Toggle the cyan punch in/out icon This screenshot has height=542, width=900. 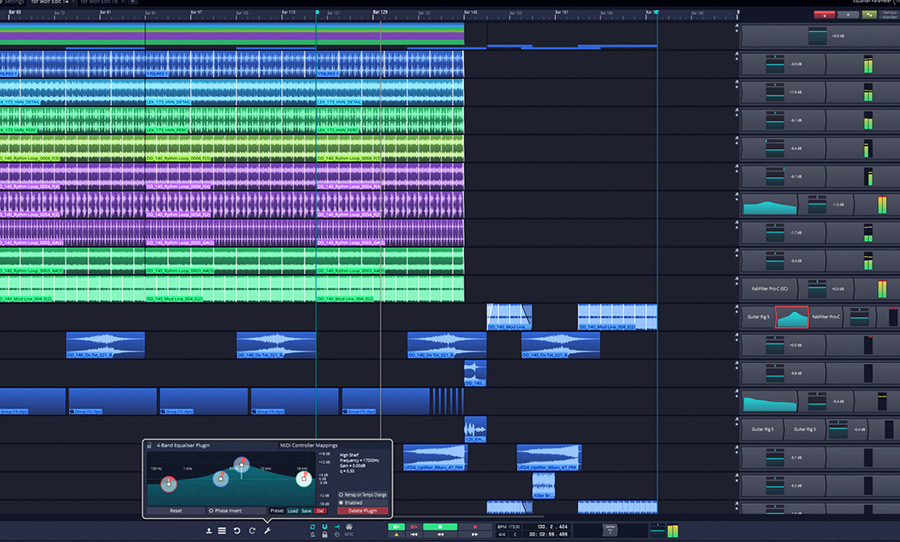pos(337,526)
